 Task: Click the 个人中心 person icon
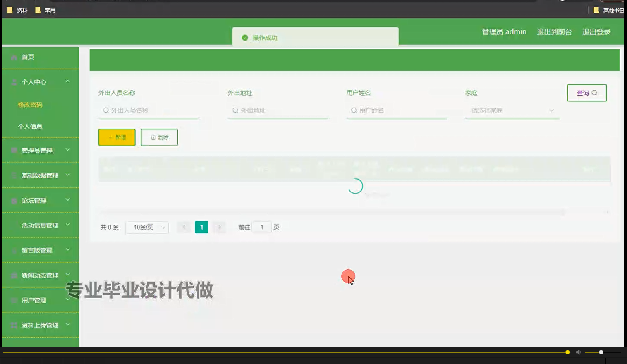[x=14, y=82]
